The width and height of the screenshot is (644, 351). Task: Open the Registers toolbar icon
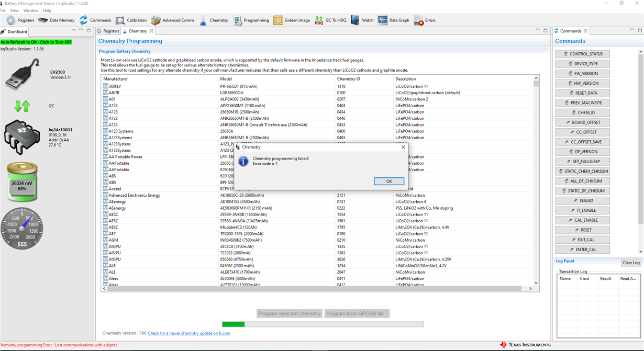(x=11, y=20)
